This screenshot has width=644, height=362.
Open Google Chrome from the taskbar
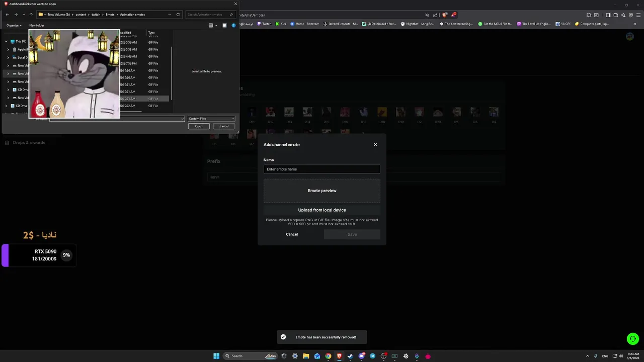(328, 356)
